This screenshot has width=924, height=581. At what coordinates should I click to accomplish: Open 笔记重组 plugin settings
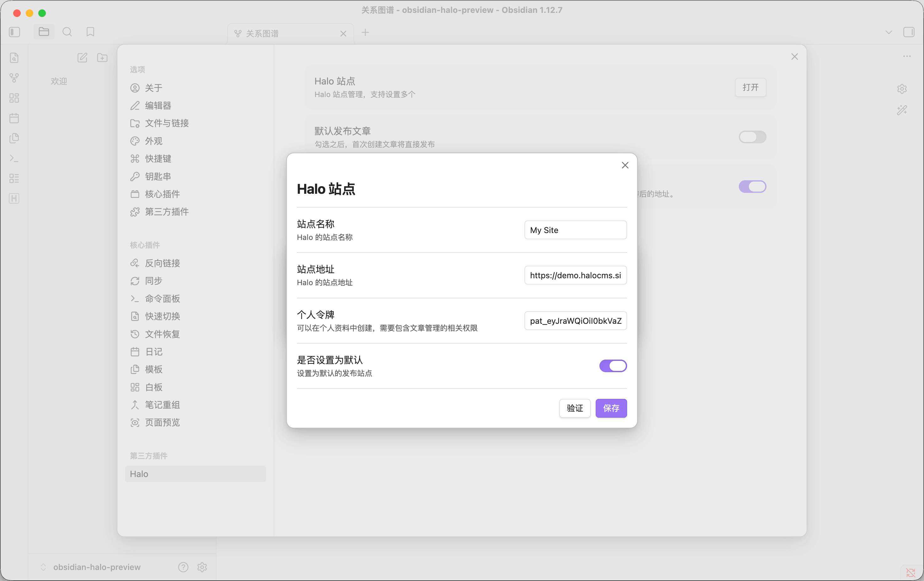[195, 405]
